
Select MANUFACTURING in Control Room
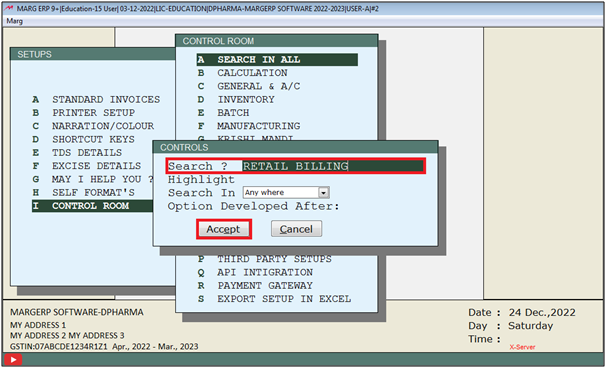259,126
